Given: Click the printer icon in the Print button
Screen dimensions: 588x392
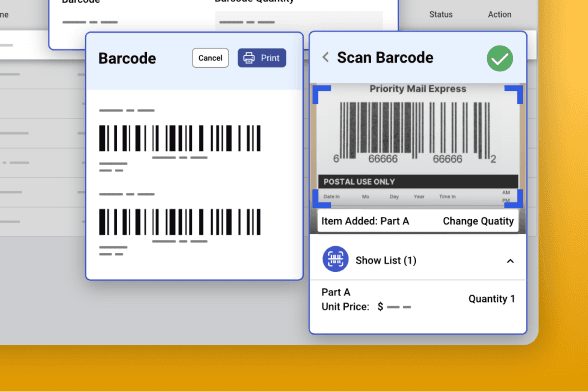Looking at the screenshot, I should [249, 58].
